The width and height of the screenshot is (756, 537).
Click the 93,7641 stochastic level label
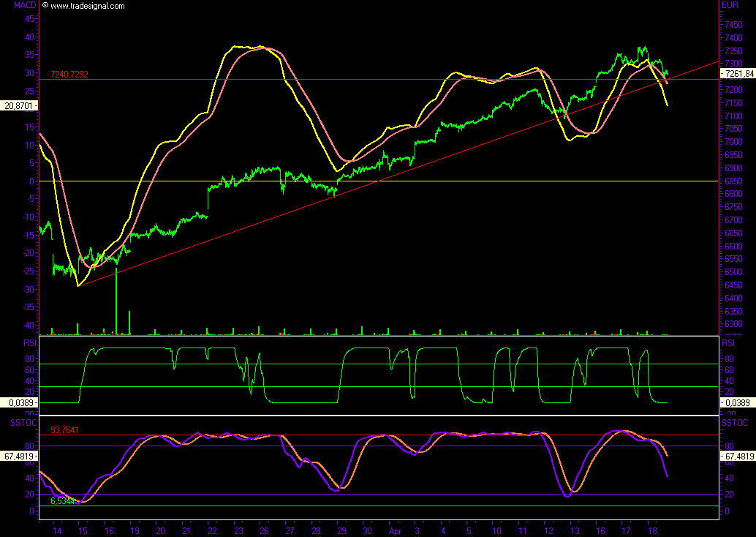pos(65,430)
